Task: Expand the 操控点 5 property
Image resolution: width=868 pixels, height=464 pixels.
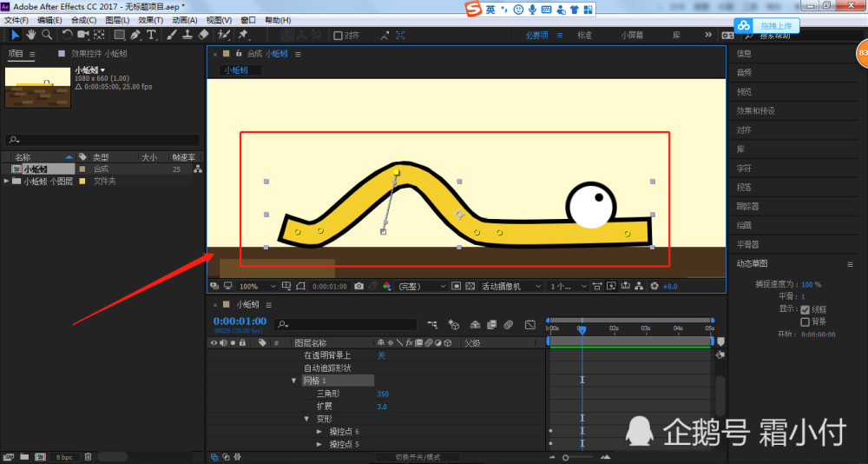Action: 319,444
